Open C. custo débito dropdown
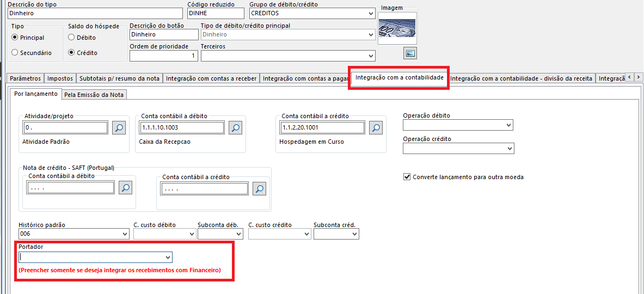Screen dimensions: 644x294 coord(192,234)
